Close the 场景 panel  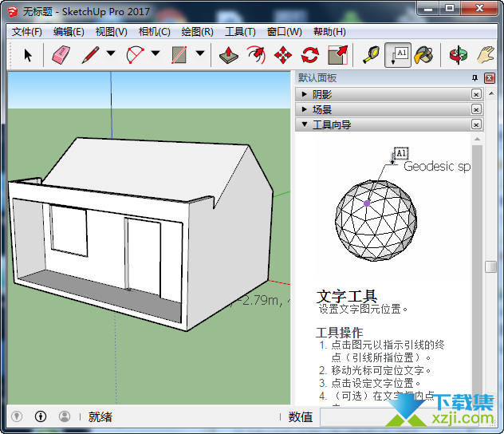(476, 109)
